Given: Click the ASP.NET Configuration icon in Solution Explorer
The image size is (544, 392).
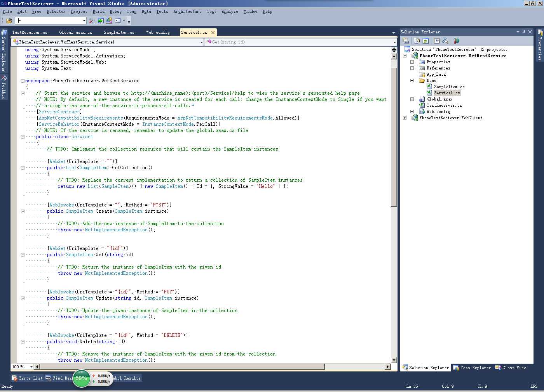Looking at the screenshot, I should pyautogui.click(x=457, y=41).
